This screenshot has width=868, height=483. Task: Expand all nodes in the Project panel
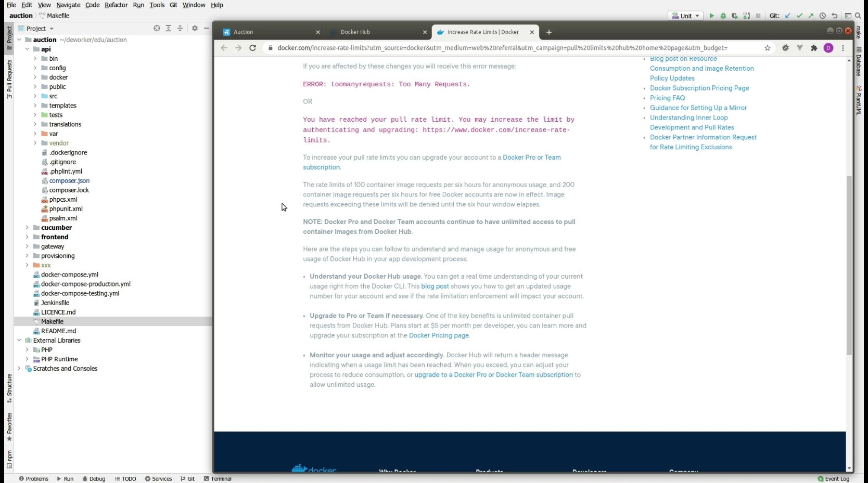(x=169, y=28)
